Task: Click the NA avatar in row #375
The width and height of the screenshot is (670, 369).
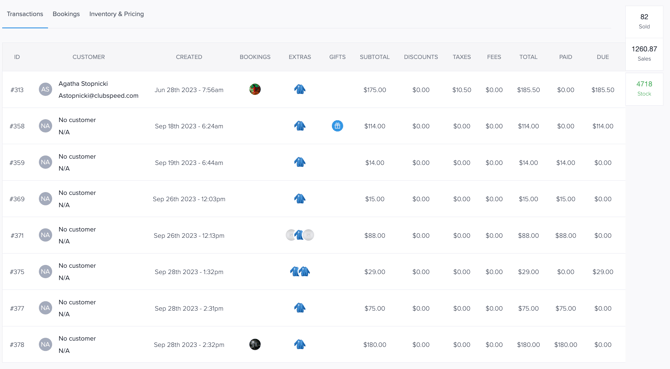Action: click(x=45, y=272)
